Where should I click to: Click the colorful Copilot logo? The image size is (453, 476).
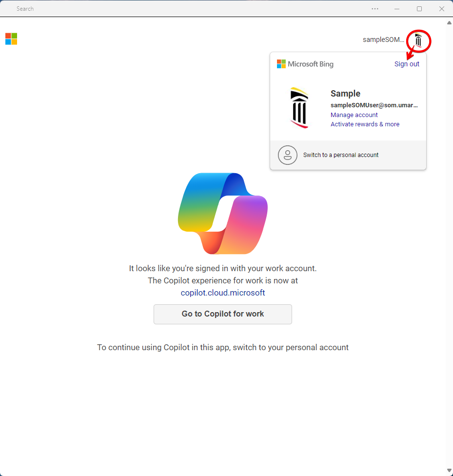point(223,214)
